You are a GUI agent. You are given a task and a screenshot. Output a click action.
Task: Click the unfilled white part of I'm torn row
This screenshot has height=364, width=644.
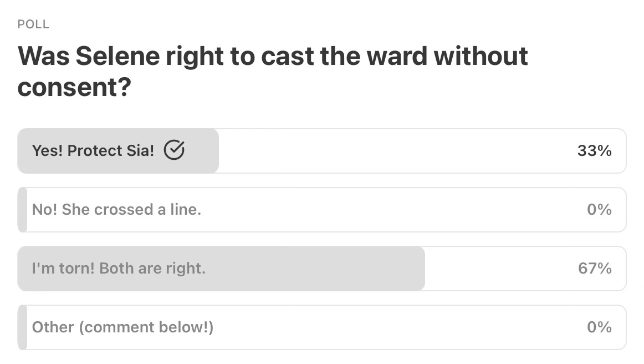tap(499, 269)
